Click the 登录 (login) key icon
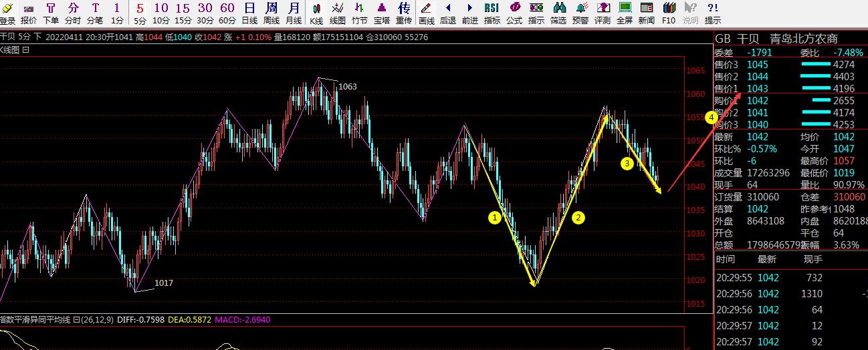Screen dimensions: 868x350 [7, 13]
